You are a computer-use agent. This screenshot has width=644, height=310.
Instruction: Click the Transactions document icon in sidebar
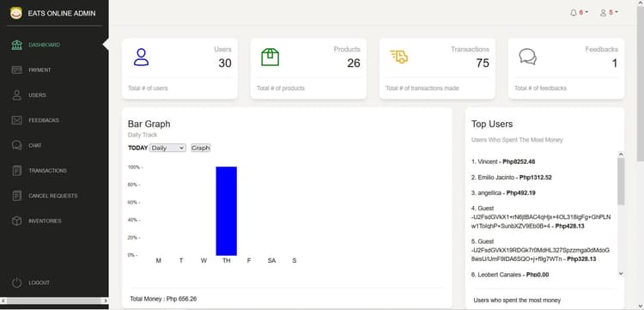[17, 170]
